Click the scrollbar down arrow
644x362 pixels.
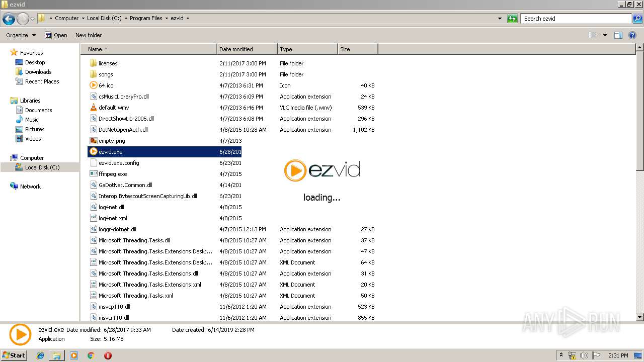(640, 317)
